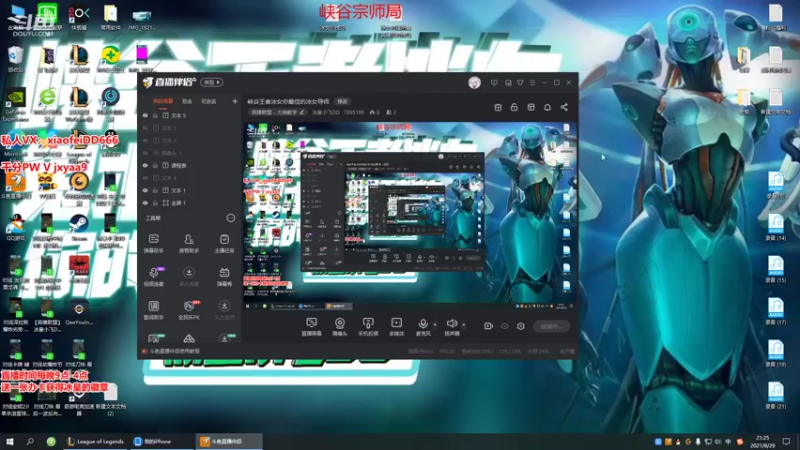Click the feedback speech-bubble icon in the title bar
This screenshot has height=450, width=800.
coord(494,83)
